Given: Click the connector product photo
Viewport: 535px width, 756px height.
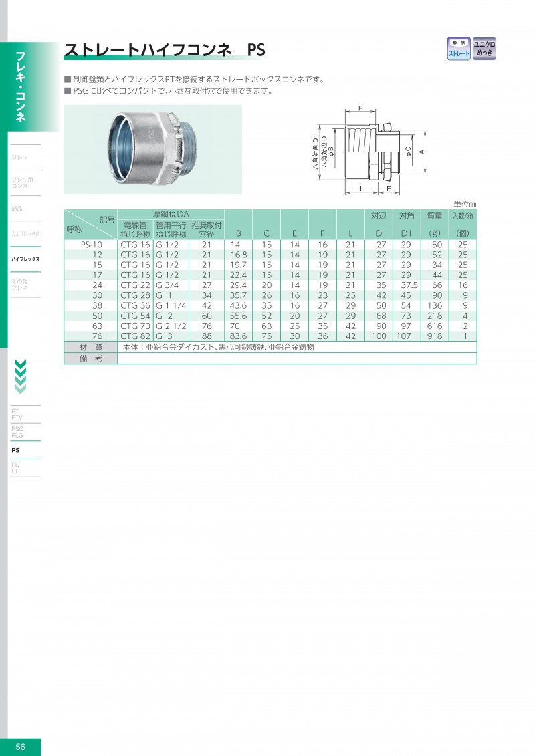Looking at the screenshot, I should 152,149.
